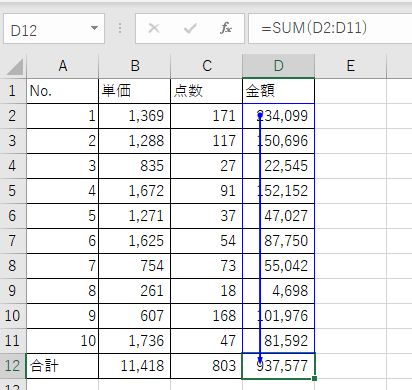Viewport: 412px width, 390px height.
Task: Click cell D7 with value 87,750
Action: point(279,241)
